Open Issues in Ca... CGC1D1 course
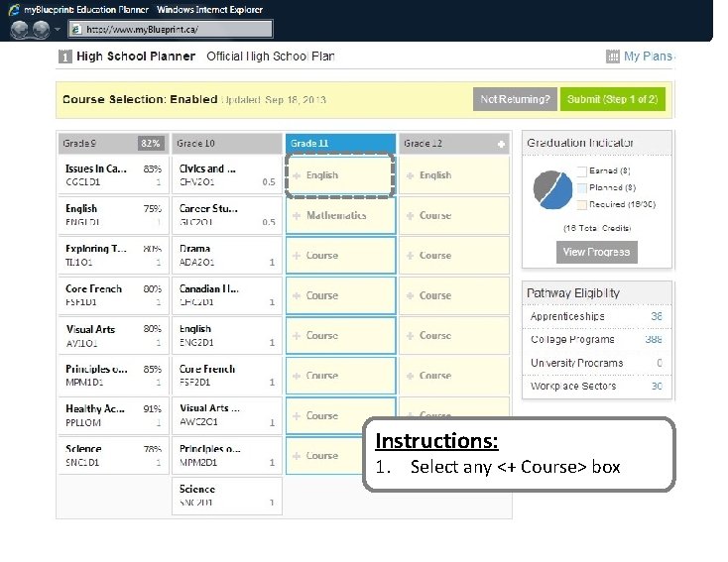The image size is (728, 562). (112, 175)
